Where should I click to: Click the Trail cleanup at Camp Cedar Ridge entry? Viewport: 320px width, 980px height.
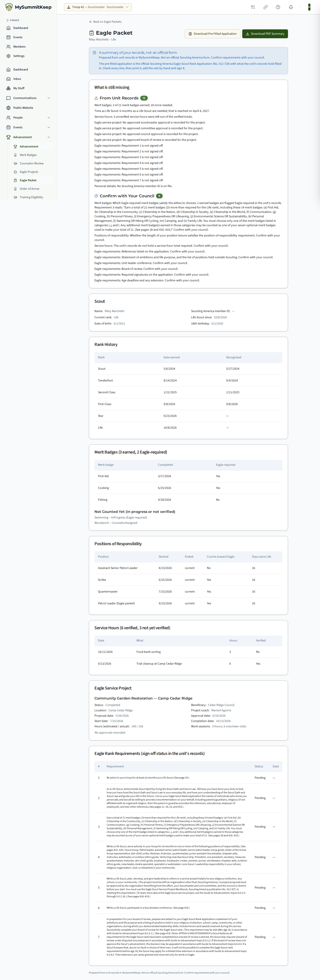click(x=188, y=663)
